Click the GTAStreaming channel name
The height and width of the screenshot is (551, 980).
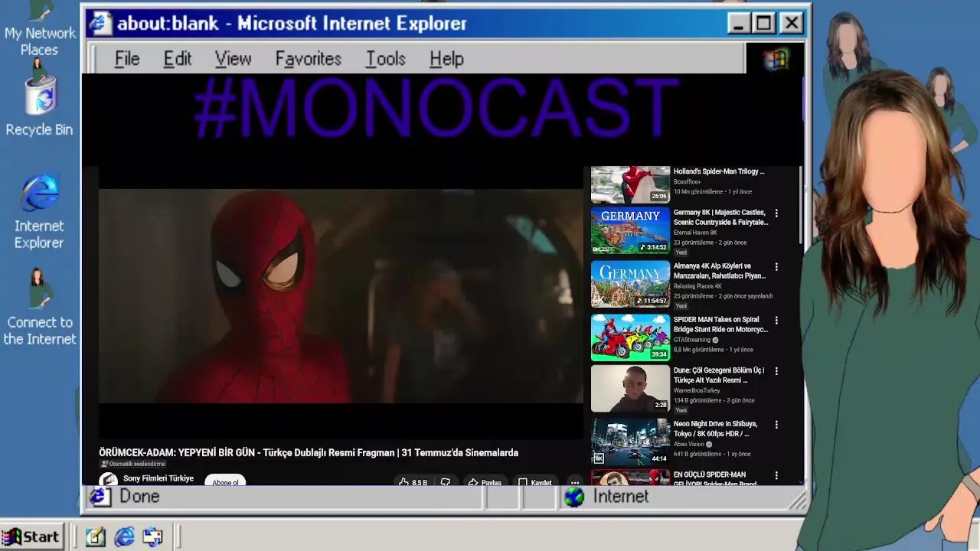tap(692, 340)
